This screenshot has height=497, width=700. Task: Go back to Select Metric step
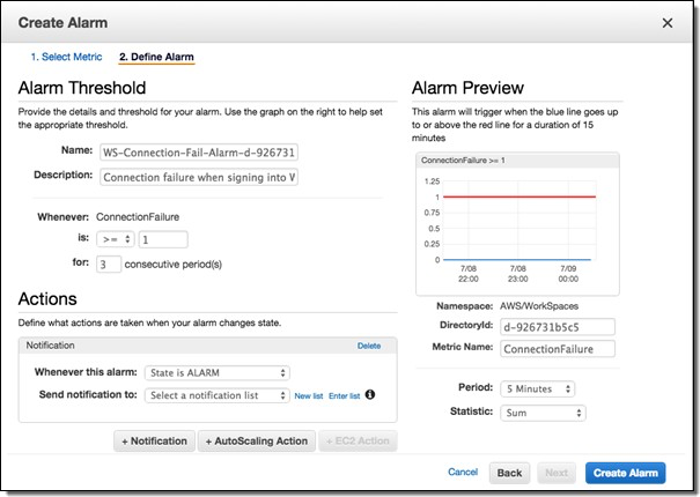(66, 57)
